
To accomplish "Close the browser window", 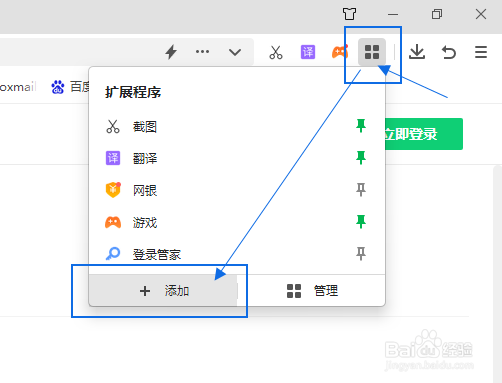I will (481, 14).
